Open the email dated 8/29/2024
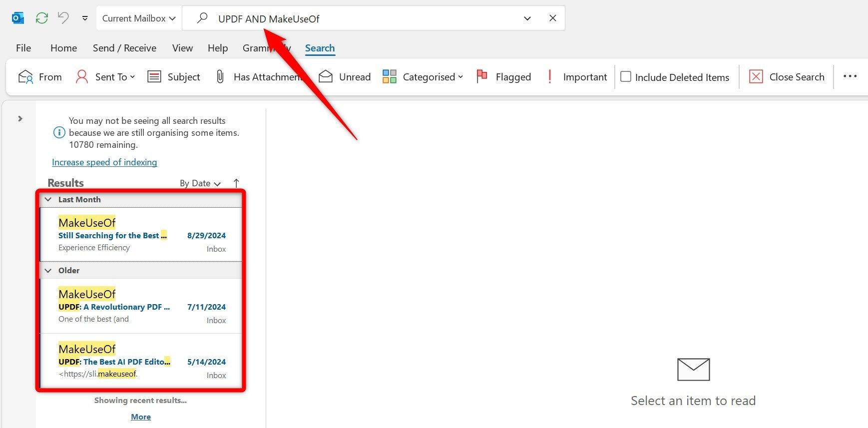The image size is (868, 428). [141, 235]
